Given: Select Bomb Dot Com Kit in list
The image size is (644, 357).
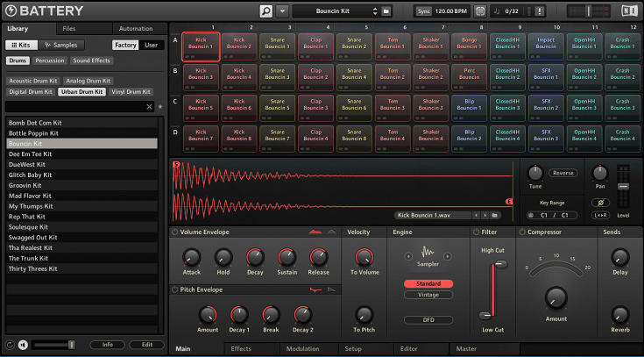Looking at the screenshot, I should point(81,123).
